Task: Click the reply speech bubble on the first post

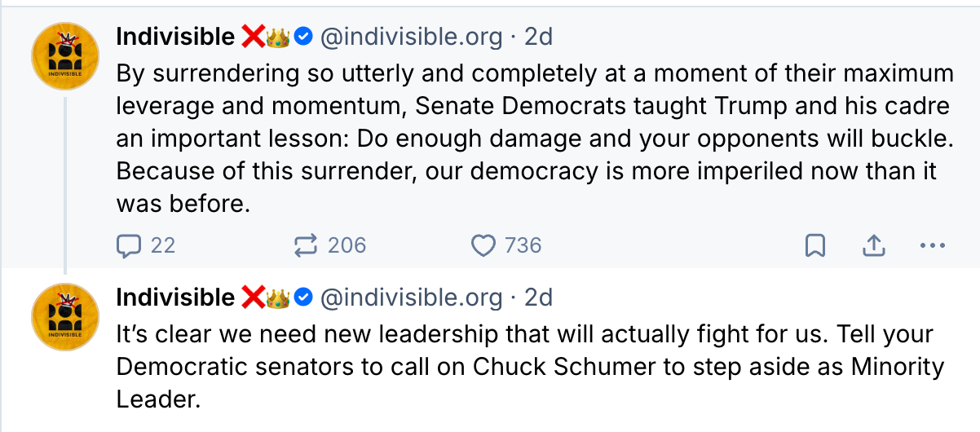Action: pos(129,245)
